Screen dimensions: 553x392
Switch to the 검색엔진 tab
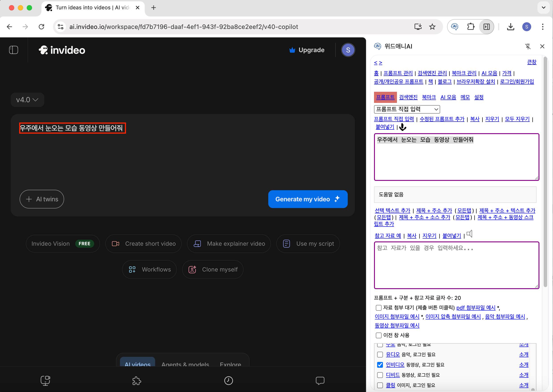(x=408, y=97)
